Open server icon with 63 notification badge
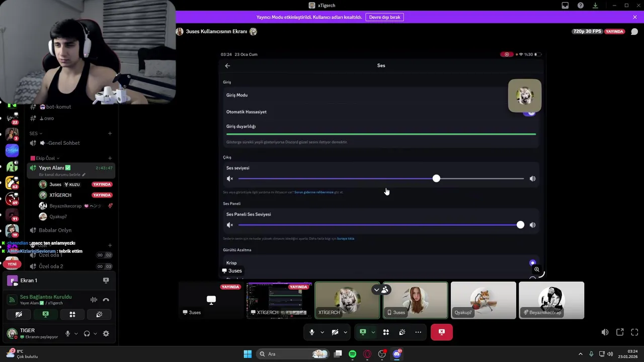The width and height of the screenshot is (644, 362). (x=12, y=182)
